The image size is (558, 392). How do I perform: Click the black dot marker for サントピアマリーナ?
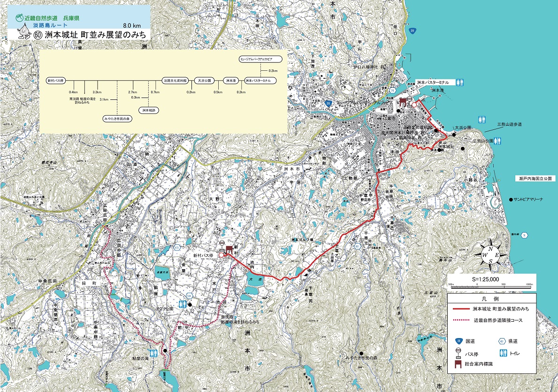[x=511, y=200]
